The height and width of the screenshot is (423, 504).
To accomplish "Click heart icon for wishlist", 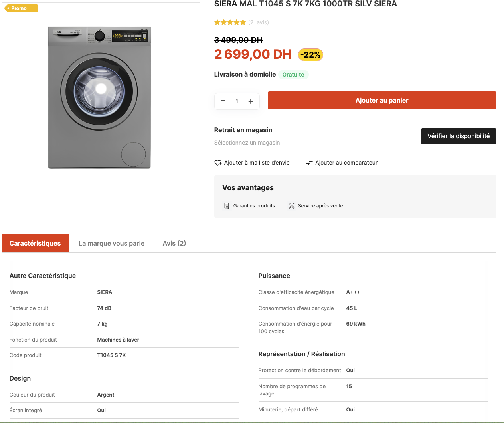I will [x=218, y=163].
